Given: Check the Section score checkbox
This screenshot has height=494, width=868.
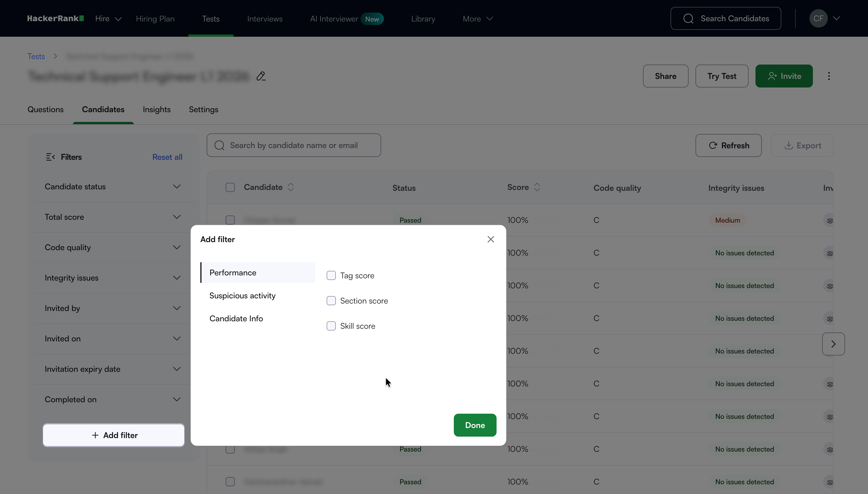Looking at the screenshot, I should click(331, 301).
